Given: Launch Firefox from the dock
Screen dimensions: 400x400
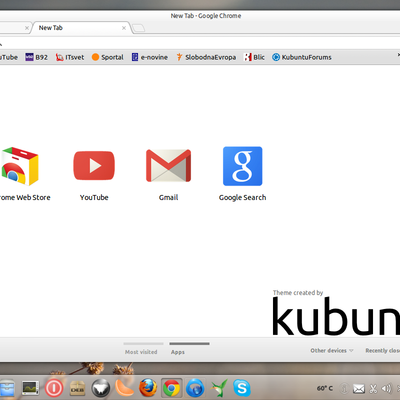Looking at the screenshot, I should [x=148, y=388].
